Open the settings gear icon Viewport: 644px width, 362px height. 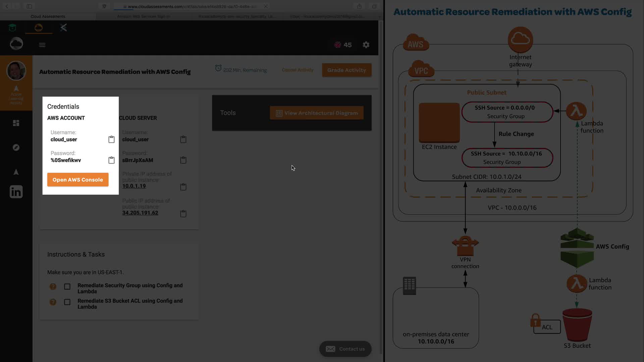click(366, 45)
